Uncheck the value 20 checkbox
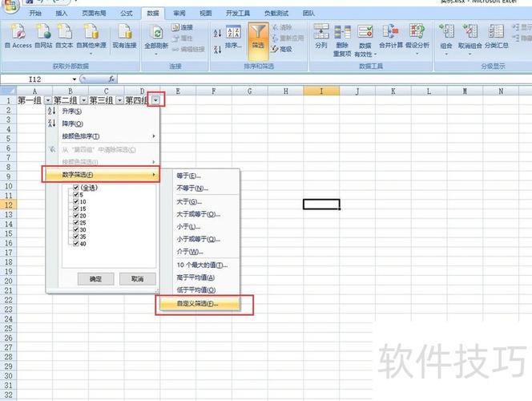This screenshot has width=532, height=401. [76, 216]
